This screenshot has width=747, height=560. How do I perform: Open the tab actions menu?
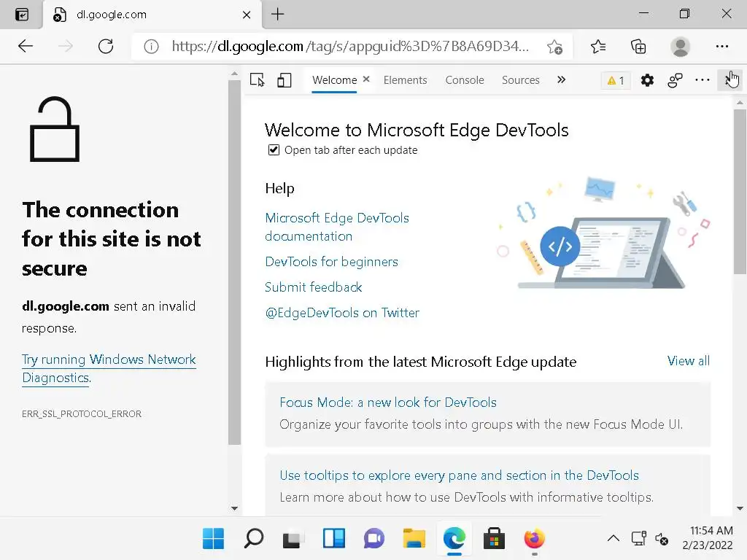click(22, 15)
